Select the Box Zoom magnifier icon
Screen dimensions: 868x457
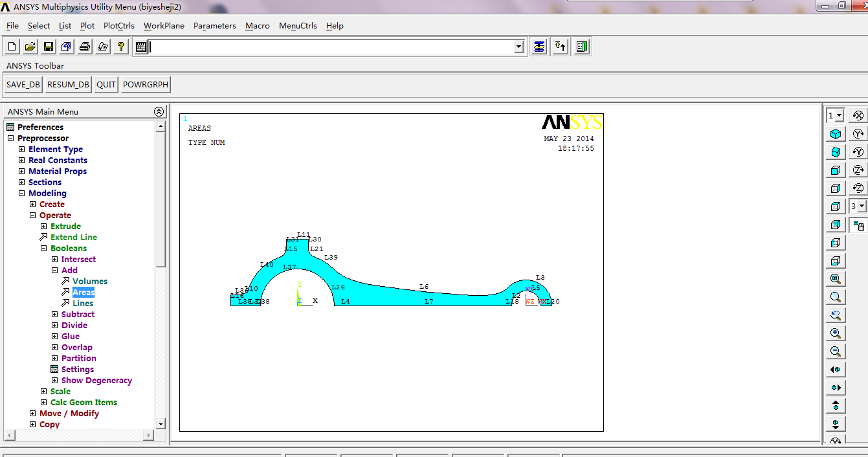(x=836, y=297)
